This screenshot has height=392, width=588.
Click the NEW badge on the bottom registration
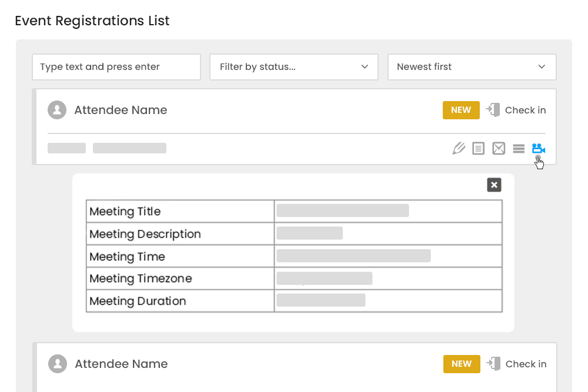(462, 364)
